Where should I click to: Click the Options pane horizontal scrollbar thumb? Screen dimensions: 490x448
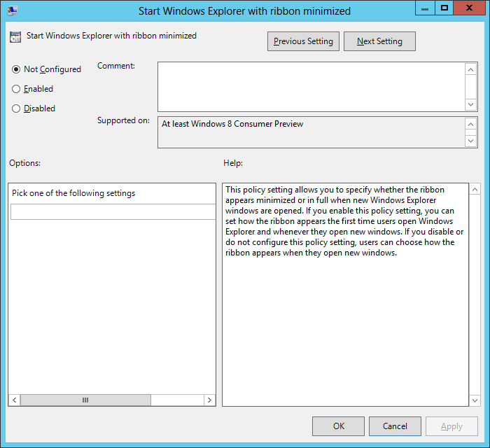pos(85,400)
